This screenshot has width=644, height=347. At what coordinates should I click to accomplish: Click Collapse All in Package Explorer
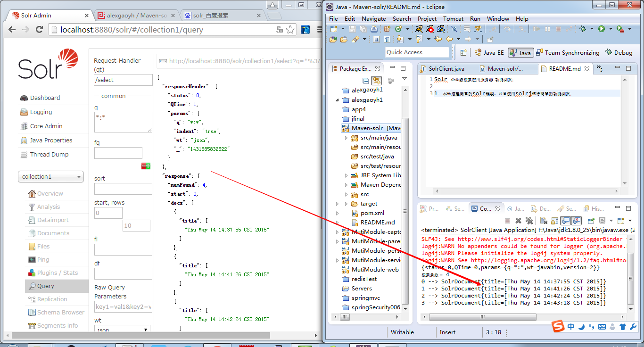point(365,81)
